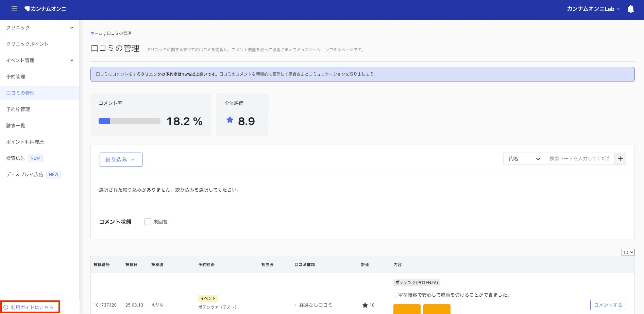Viewport: 644px width, 314px height.
Task: Click the 内容 column header
Action: coord(397,265)
